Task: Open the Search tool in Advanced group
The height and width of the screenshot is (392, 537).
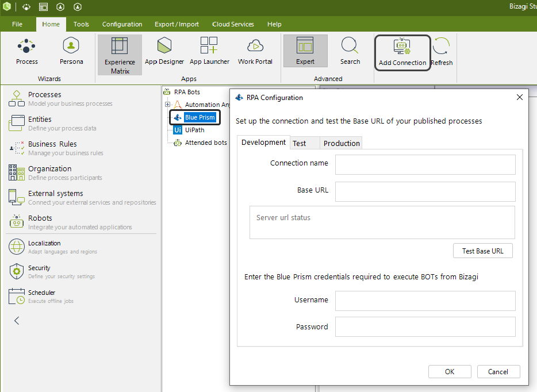Action: (x=350, y=51)
